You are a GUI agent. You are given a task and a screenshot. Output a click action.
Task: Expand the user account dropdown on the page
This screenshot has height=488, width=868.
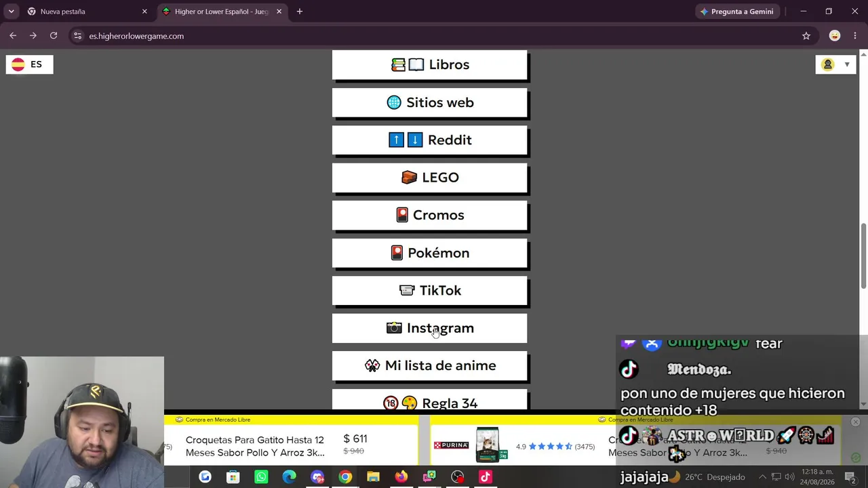[836, 64]
